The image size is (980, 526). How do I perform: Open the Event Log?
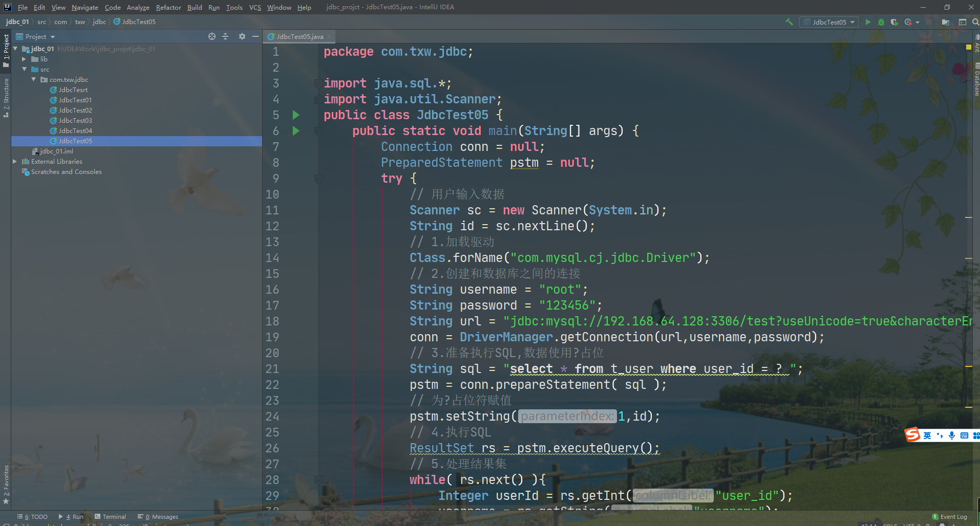pos(950,517)
